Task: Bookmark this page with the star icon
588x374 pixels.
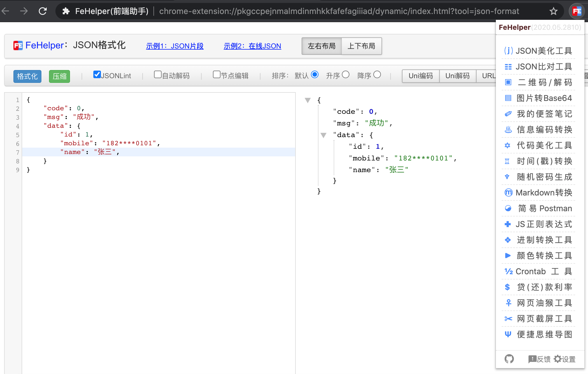Action: 553,11
